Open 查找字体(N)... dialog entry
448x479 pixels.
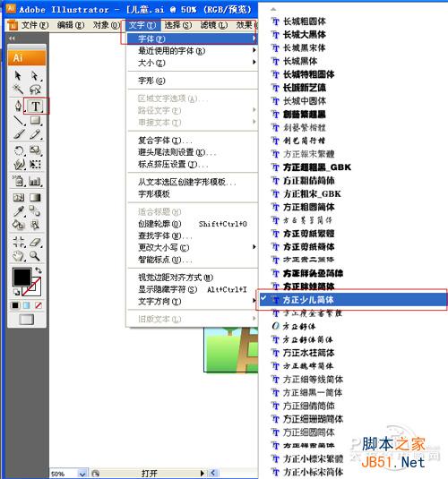(x=192, y=235)
